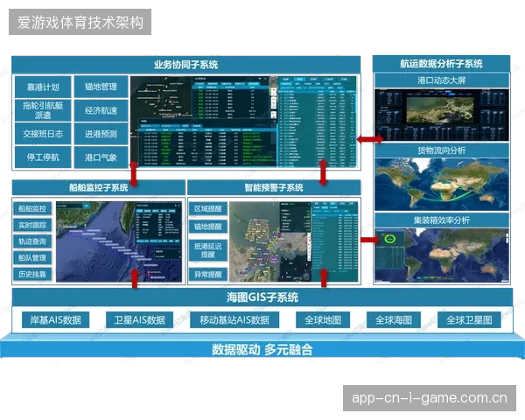525x420 pixels.
Task: Open the ship tracking map screenshot
Action: click(119, 241)
